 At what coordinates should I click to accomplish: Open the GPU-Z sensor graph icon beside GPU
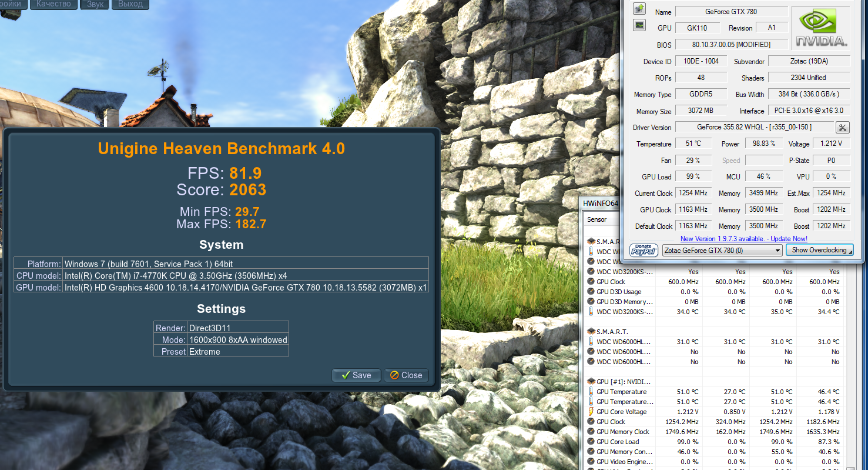(639, 25)
